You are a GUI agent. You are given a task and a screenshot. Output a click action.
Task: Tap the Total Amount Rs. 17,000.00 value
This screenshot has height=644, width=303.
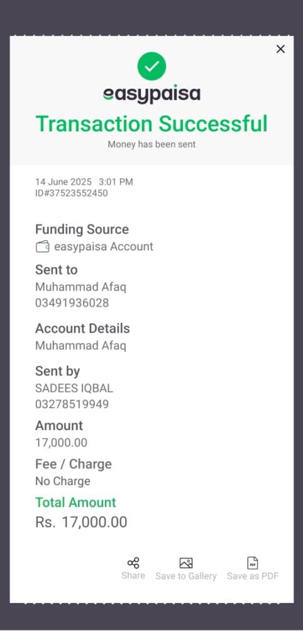click(81, 522)
